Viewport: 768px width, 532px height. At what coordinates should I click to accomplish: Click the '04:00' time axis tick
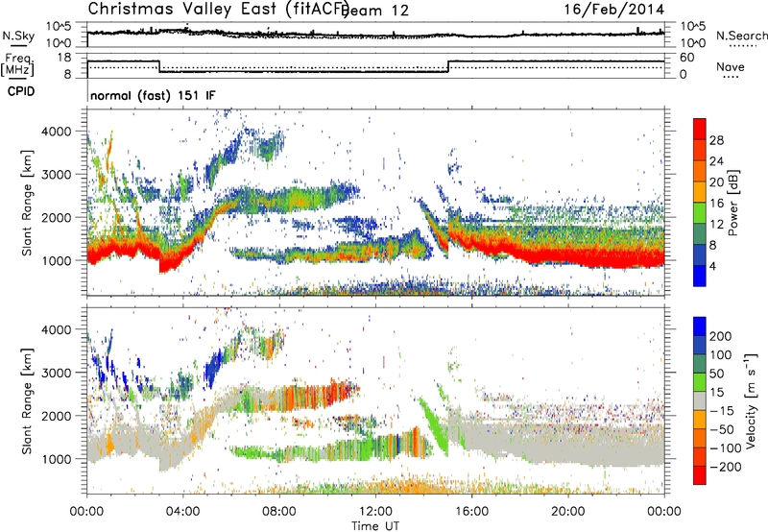pyautogui.click(x=183, y=512)
